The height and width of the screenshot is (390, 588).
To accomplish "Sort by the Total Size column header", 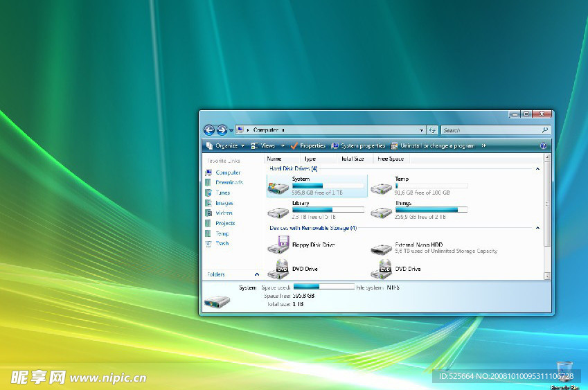I will click(x=355, y=159).
